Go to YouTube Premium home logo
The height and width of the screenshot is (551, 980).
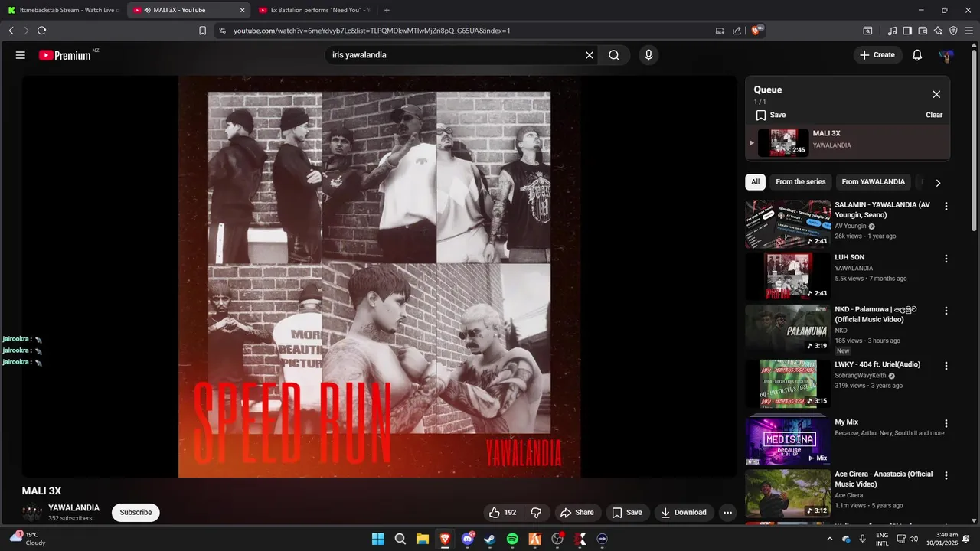[x=65, y=55]
